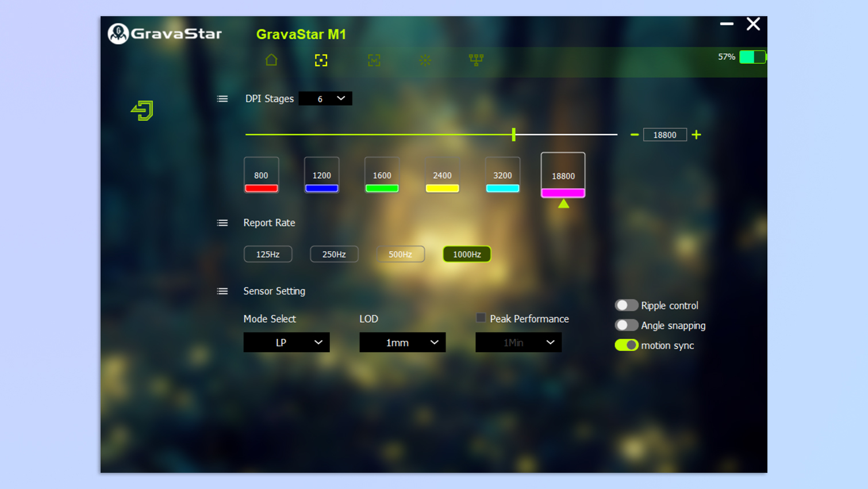Click the green back arrow icon
This screenshot has width=868, height=489.
pos(141,110)
